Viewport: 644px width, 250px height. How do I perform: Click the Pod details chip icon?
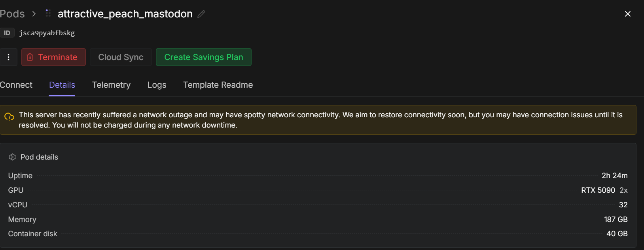[12, 157]
